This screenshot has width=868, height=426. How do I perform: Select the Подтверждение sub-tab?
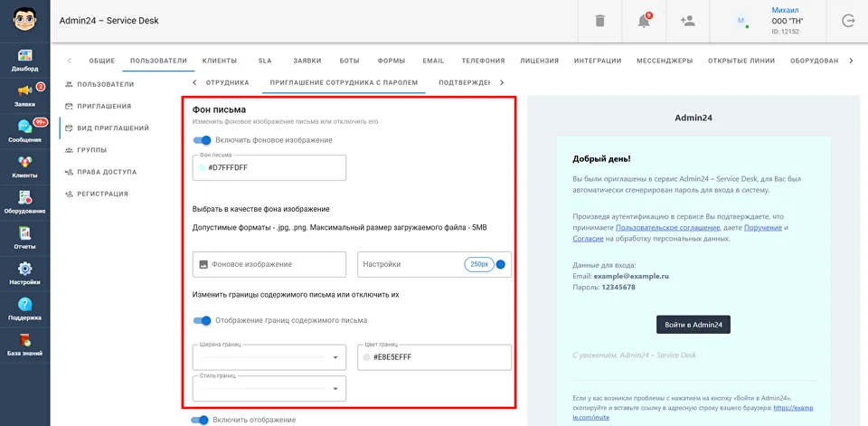tap(465, 83)
